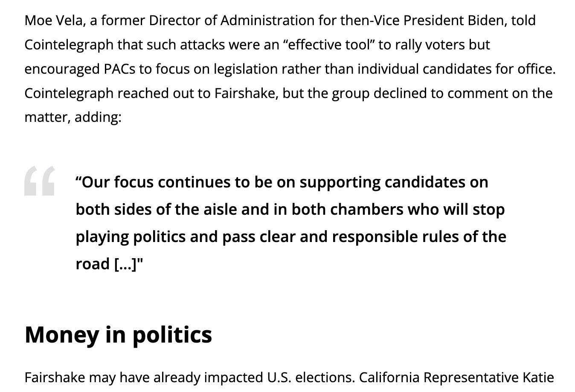
Task: Click the word 'PACs'
Action: coord(119,69)
